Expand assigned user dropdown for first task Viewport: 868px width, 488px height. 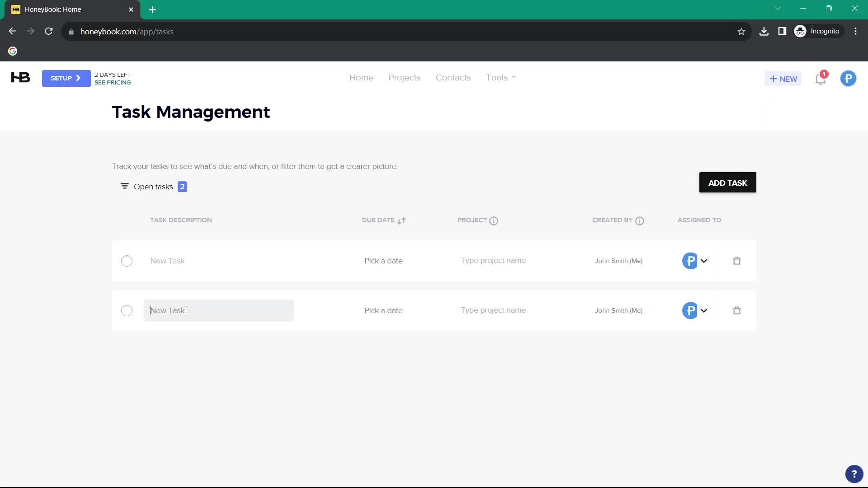click(703, 260)
